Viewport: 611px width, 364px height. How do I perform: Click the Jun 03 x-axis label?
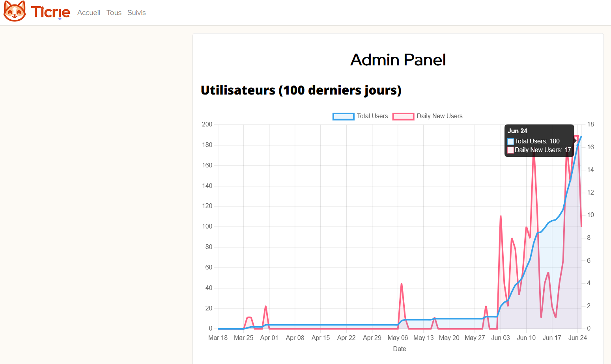click(x=501, y=338)
